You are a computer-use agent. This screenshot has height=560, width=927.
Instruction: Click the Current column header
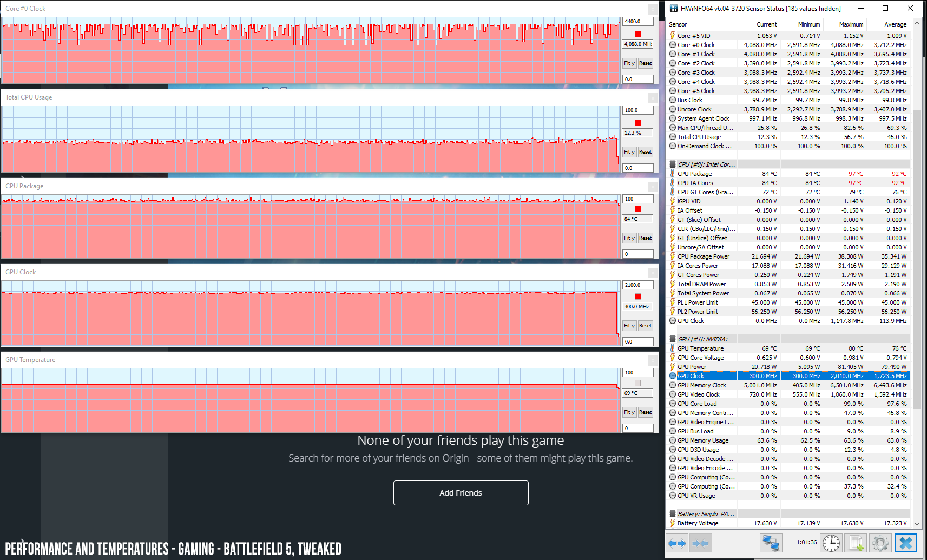[x=758, y=24]
